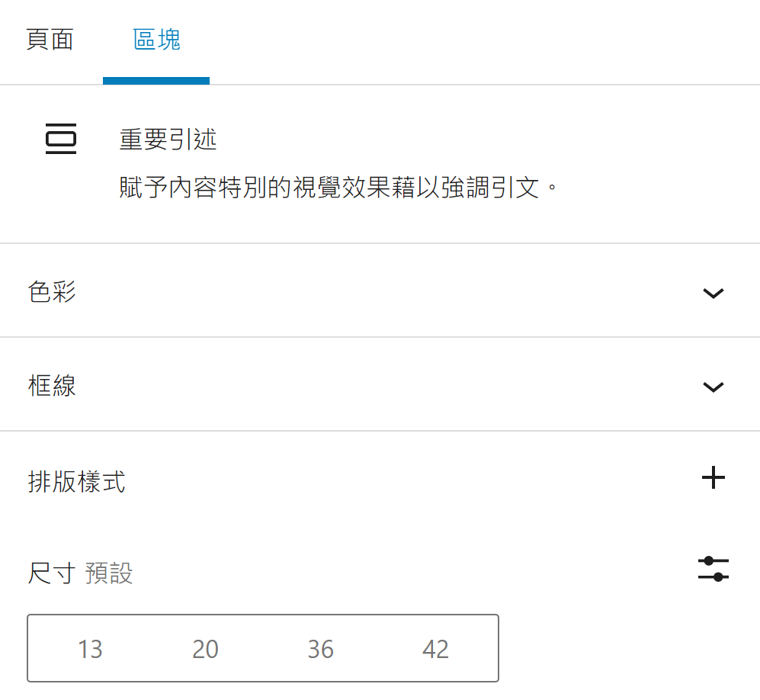Choose font size 13
The height and width of the screenshot is (700, 760).
point(90,649)
